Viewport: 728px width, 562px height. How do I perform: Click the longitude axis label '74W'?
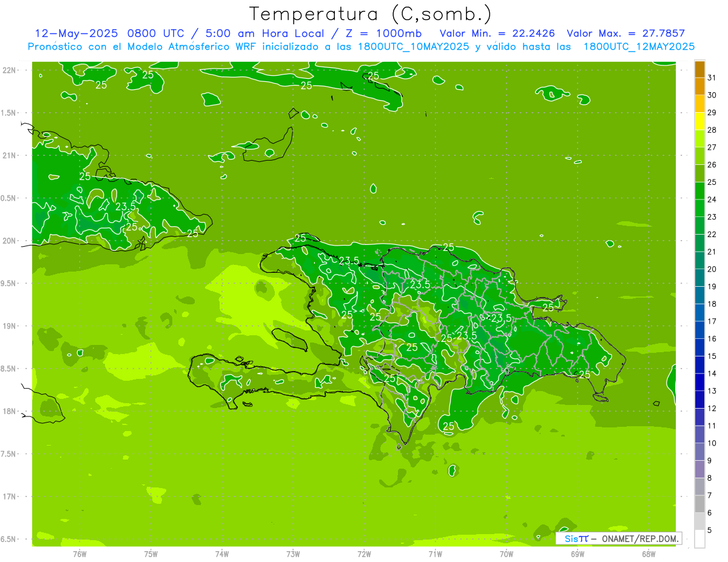coord(221,554)
